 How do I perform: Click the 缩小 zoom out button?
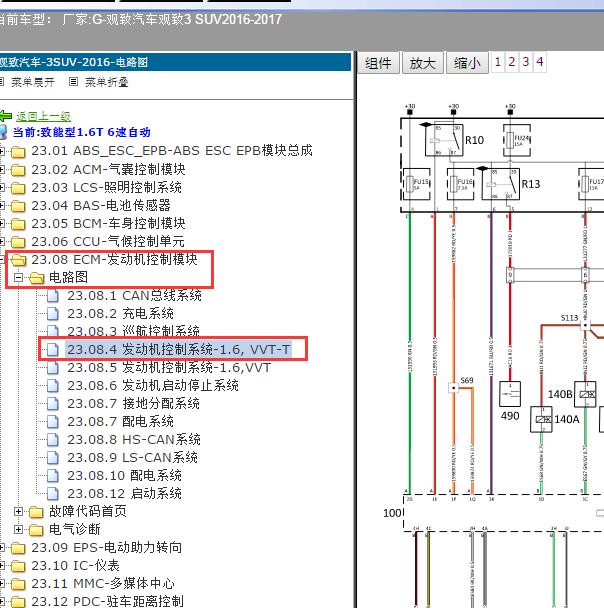click(466, 63)
